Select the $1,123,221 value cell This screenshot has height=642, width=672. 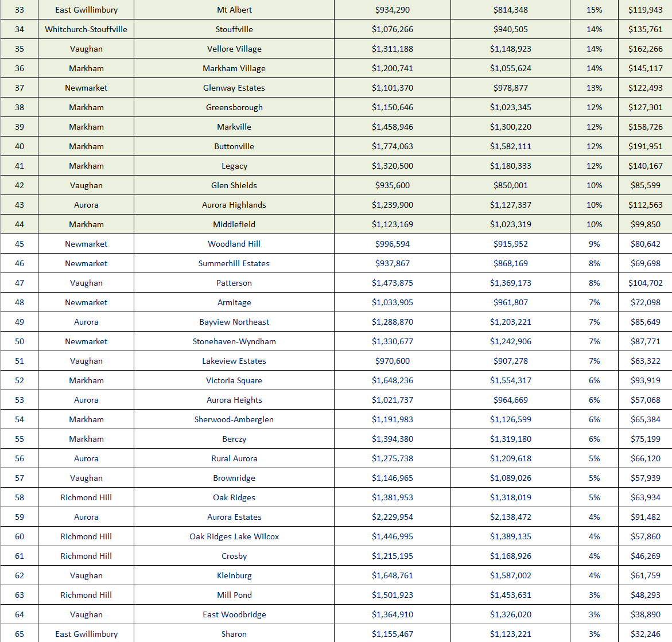[510, 634]
